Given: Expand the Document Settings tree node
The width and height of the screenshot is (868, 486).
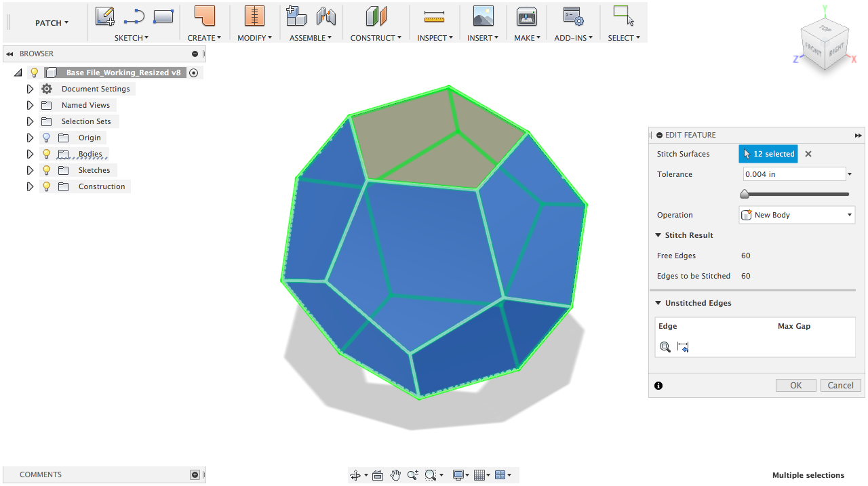Looking at the screenshot, I should 30,89.
